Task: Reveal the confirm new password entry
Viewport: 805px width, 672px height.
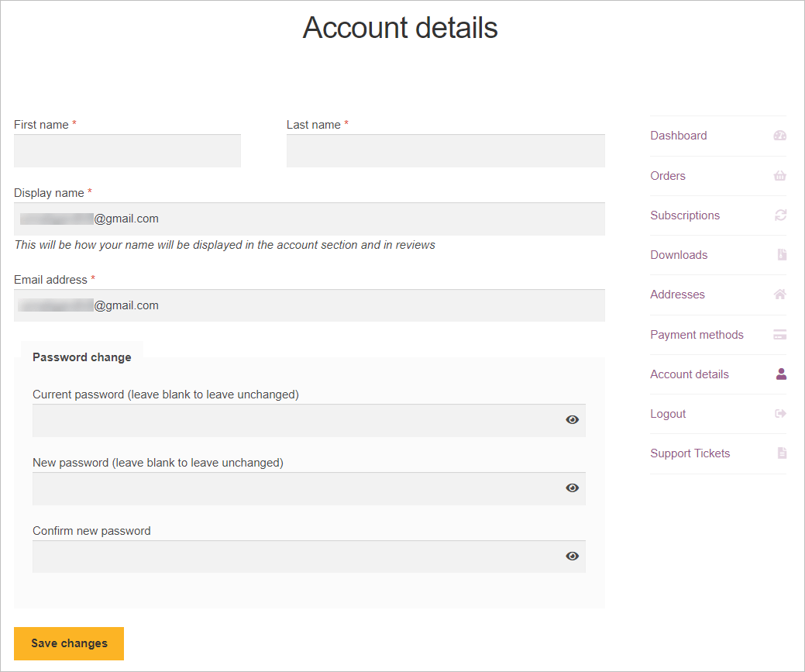Action: click(572, 556)
